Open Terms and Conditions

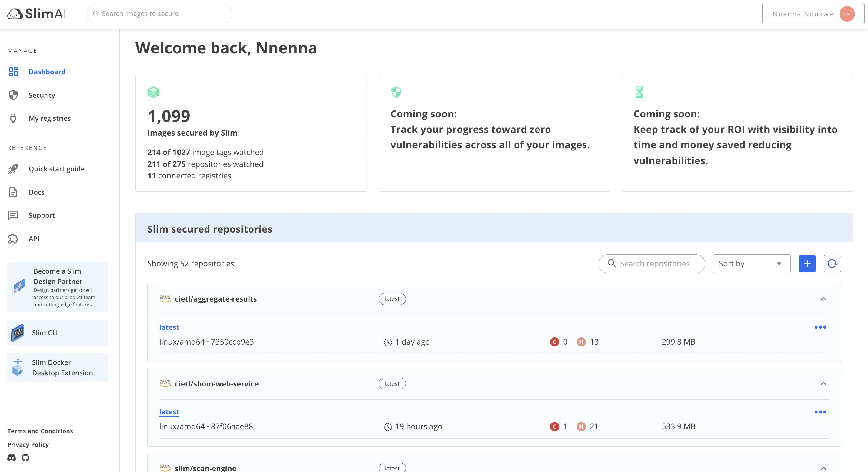(40, 431)
